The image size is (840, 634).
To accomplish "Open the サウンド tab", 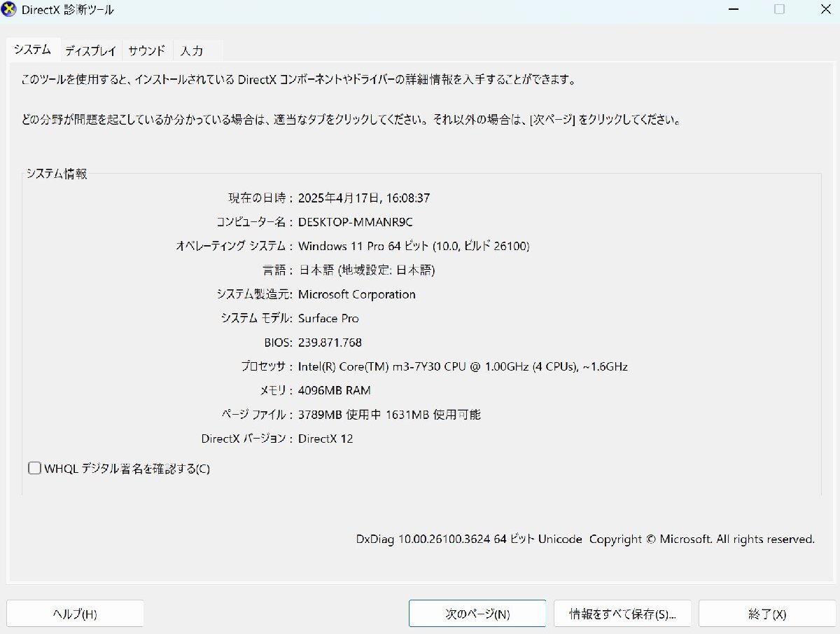I will point(147,50).
